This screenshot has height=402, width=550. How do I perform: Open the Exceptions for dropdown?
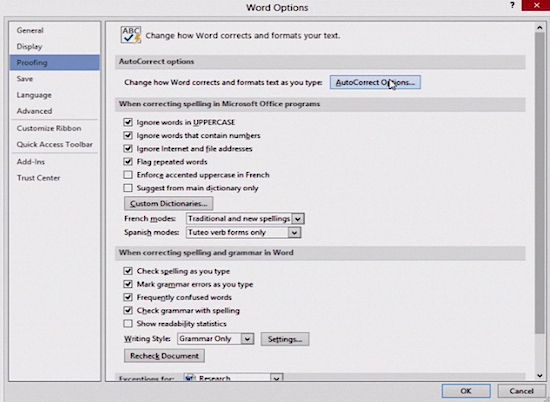(x=276, y=378)
